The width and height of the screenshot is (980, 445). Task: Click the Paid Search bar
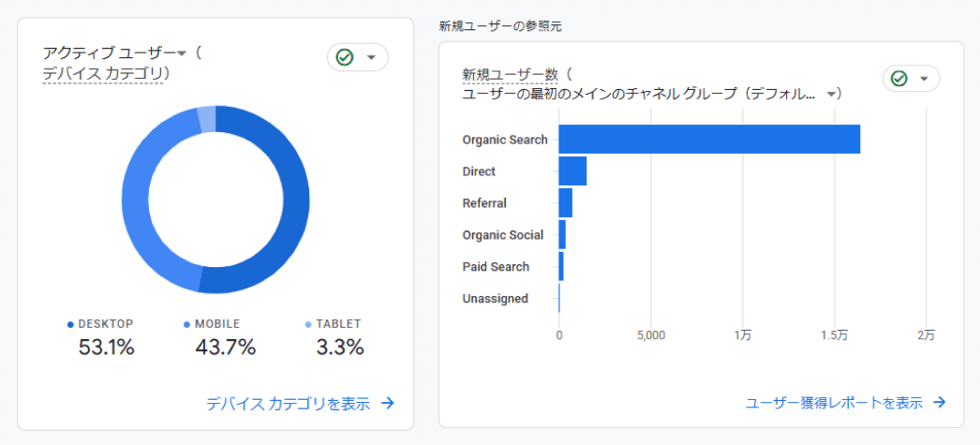(561, 266)
